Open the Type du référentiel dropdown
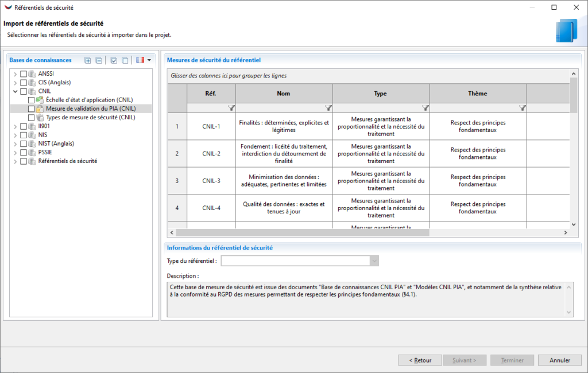The height and width of the screenshot is (373, 588). (x=374, y=261)
